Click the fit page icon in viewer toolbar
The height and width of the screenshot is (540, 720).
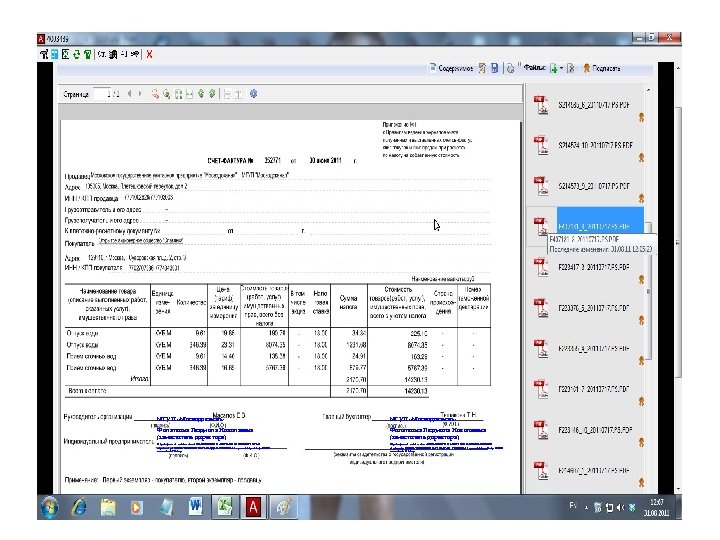pyautogui.click(x=179, y=94)
